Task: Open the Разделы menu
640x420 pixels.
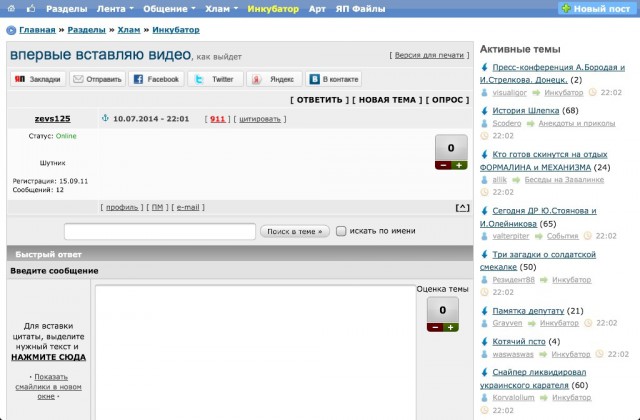Action: tap(67, 9)
